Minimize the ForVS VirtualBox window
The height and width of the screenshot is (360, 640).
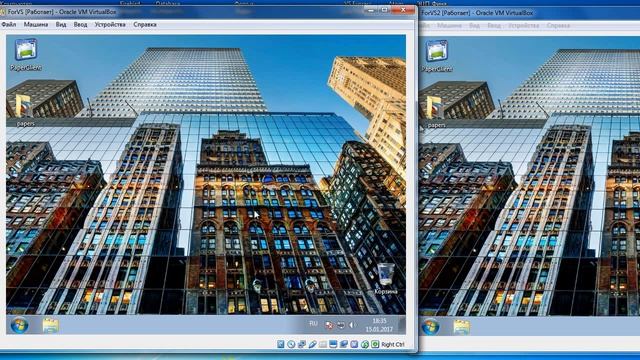coord(371,10)
